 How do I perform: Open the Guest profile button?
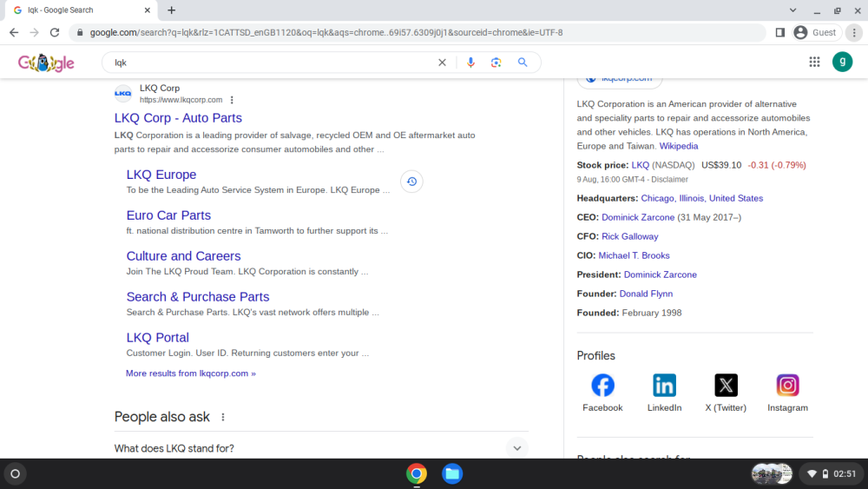pyautogui.click(x=816, y=33)
